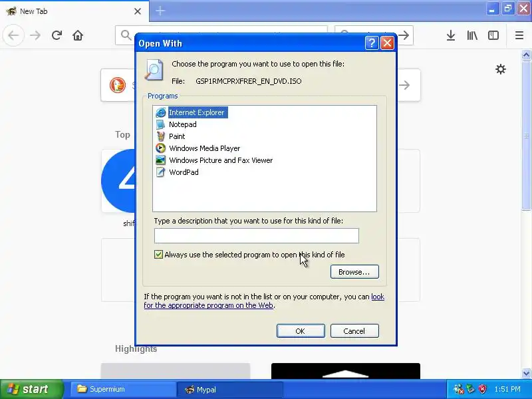Viewport: 532px width, 399px height.
Task: Switch to the Mypal taskbar item
Action: tap(229, 389)
